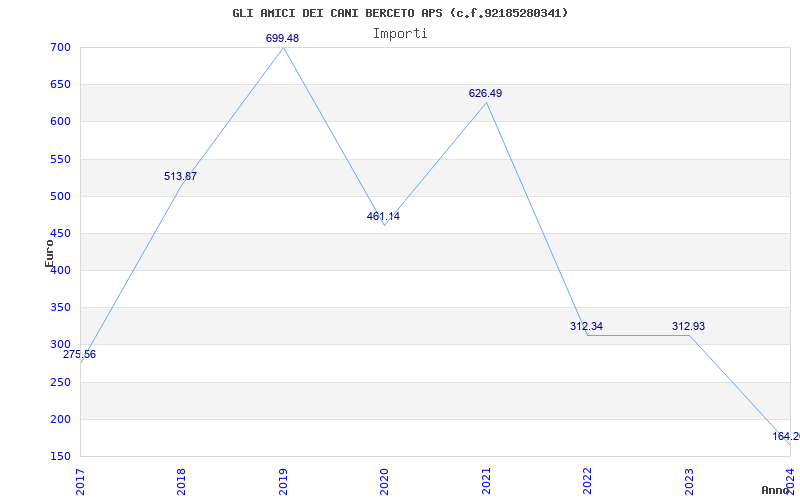Select the 461.14 data label
The image size is (800, 500).
[x=383, y=216]
